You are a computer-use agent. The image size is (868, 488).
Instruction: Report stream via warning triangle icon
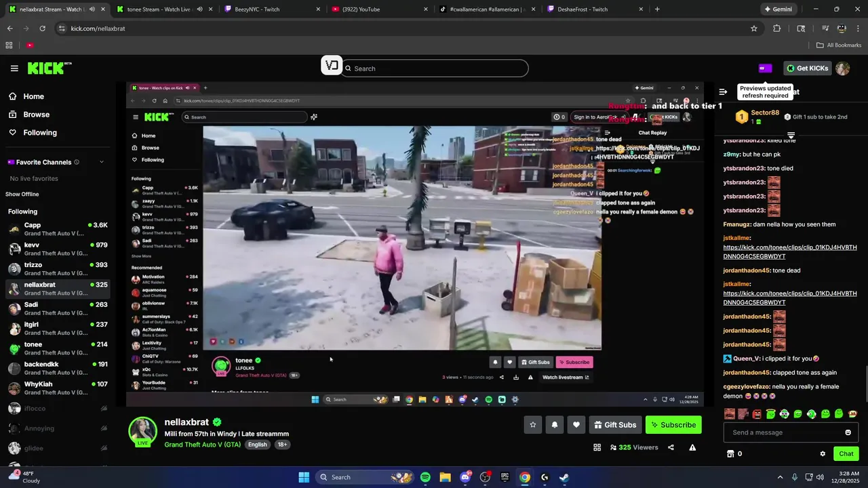pos(692,447)
